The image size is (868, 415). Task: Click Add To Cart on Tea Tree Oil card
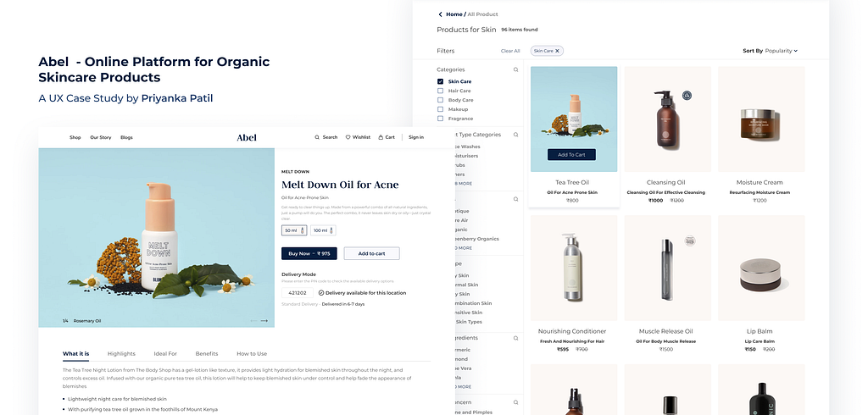click(571, 155)
